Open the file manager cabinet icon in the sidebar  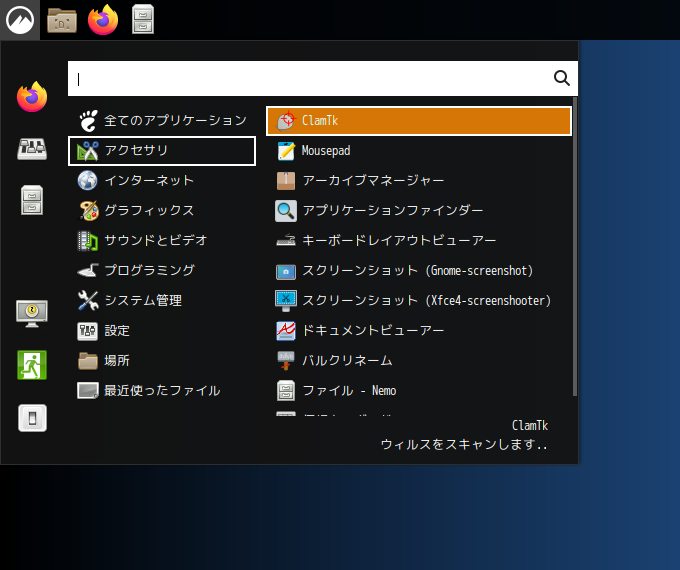point(32,200)
